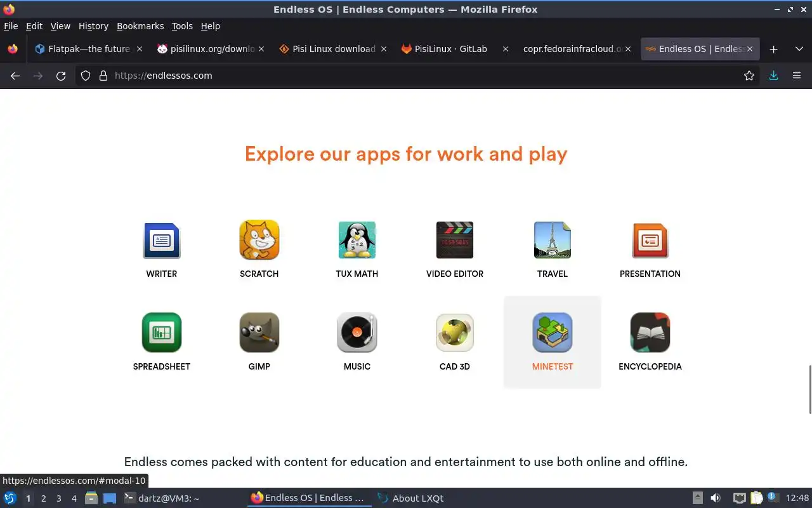Open a new browser tab

pyautogui.click(x=773, y=49)
